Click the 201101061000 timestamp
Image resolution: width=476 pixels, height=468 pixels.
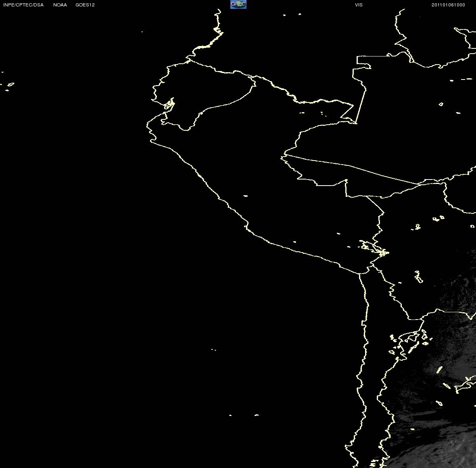coord(449,5)
